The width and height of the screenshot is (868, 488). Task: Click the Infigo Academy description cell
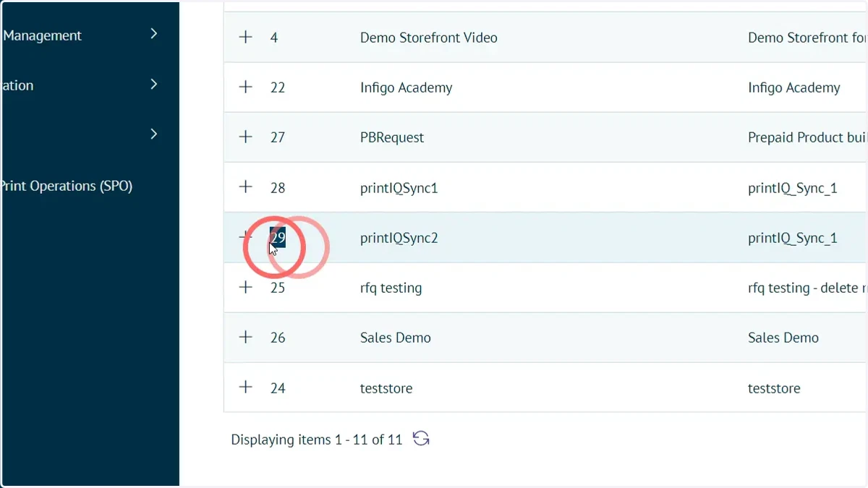[x=794, y=88]
